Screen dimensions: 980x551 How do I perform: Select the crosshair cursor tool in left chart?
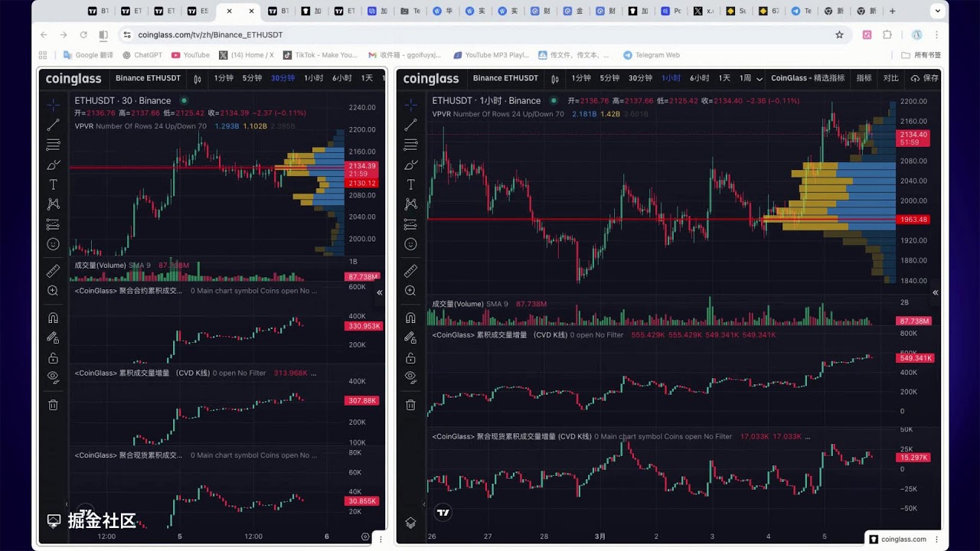point(53,104)
